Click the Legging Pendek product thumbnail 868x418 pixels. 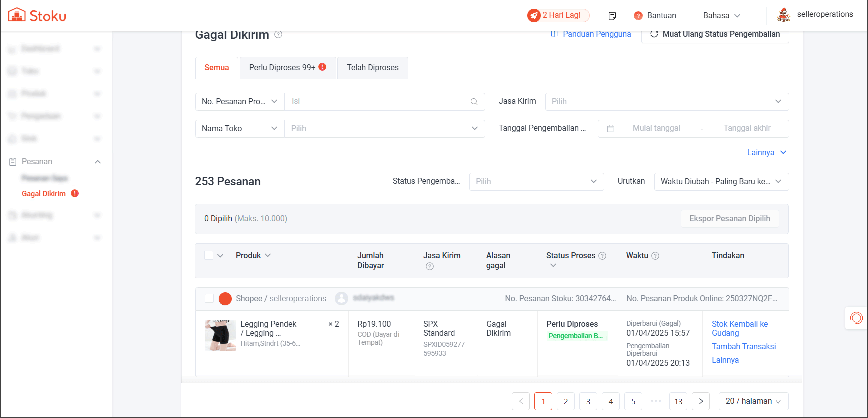(220, 335)
